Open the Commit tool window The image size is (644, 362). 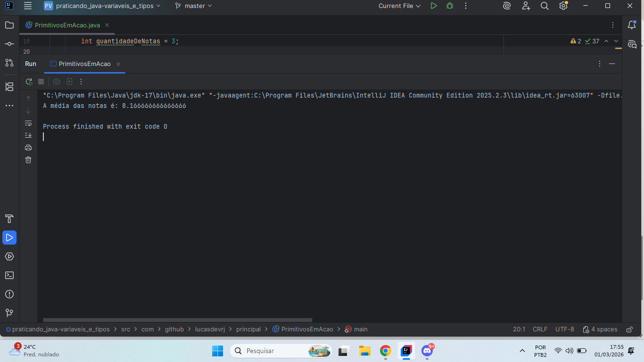[9, 44]
